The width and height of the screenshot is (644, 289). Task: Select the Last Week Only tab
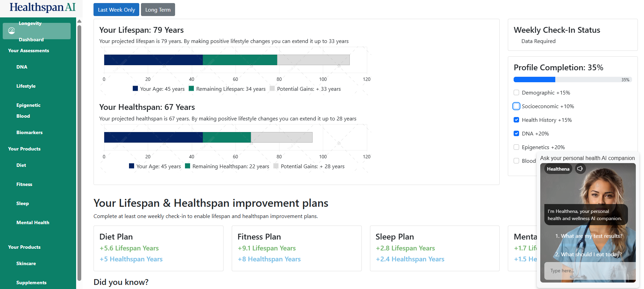(x=116, y=10)
